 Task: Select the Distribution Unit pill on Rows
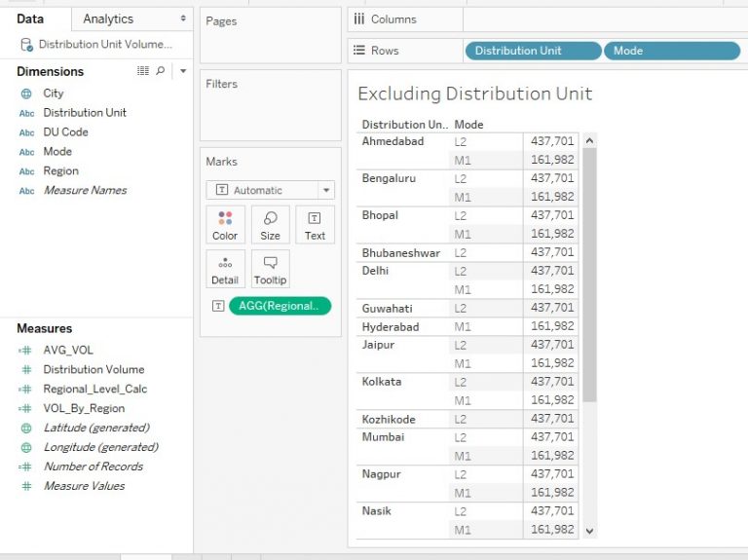533,51
